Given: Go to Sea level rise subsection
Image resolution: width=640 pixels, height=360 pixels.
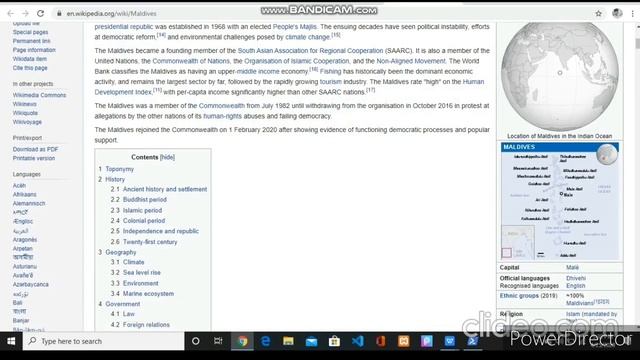Looking at the screenshot, I should click(x=142, y=272).
